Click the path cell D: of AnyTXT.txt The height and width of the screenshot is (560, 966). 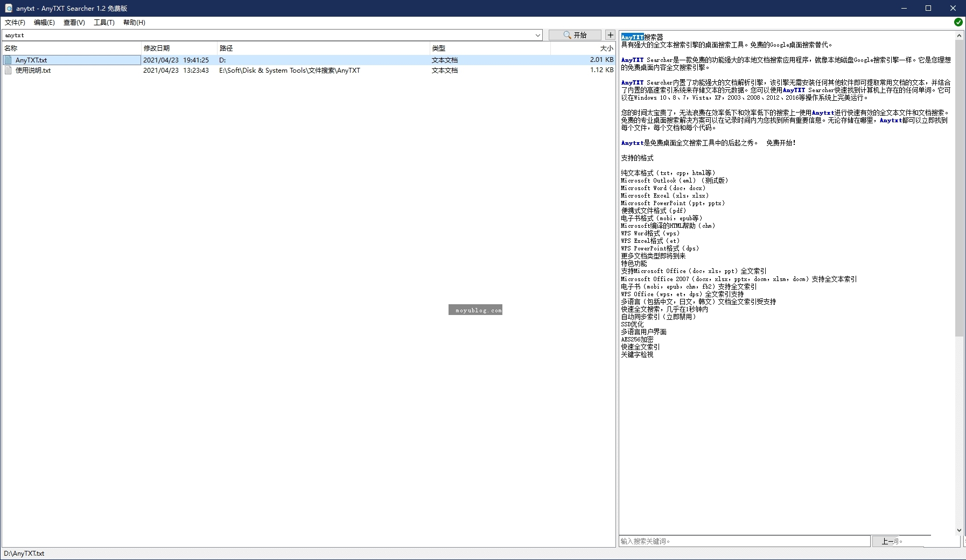222,60
